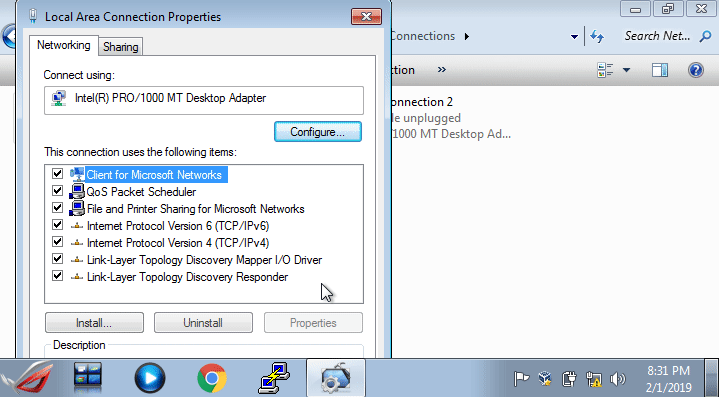The width and height of the screenshot is (719, 397).
Task: Click the Mapper I/O Driver protocol icon
Action: [x=77, y=260]
